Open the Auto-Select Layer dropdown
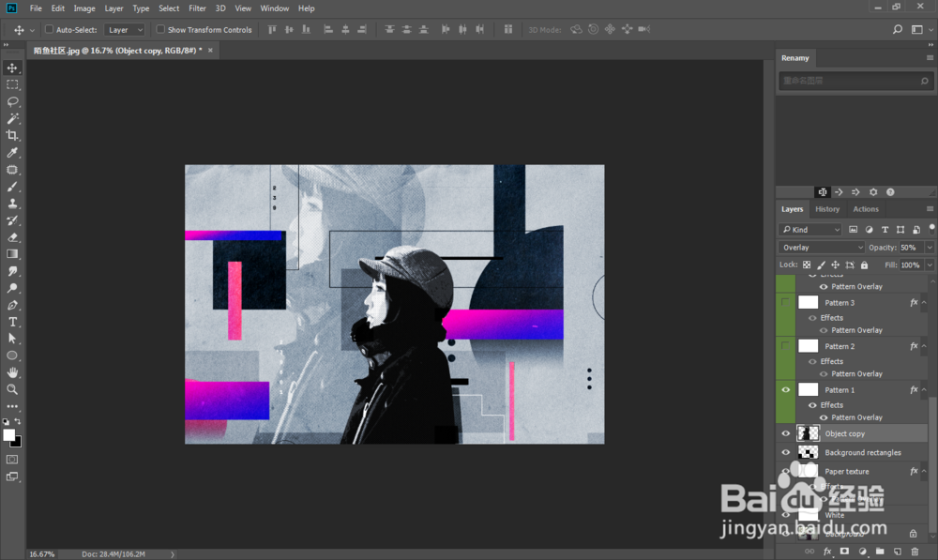 click(x=125, y=29)
